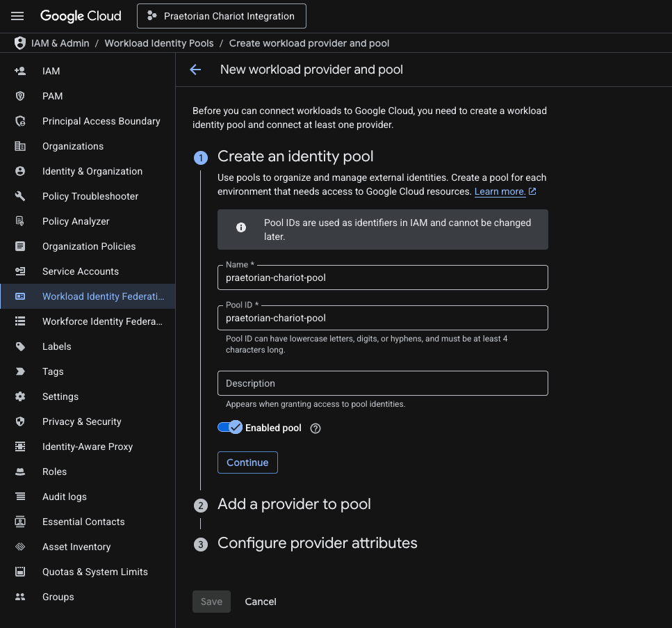This screenshot has height=628, width=672.
Task: Navigate to Workload Identity Pools breadcrumb
Action: (159, 43)
